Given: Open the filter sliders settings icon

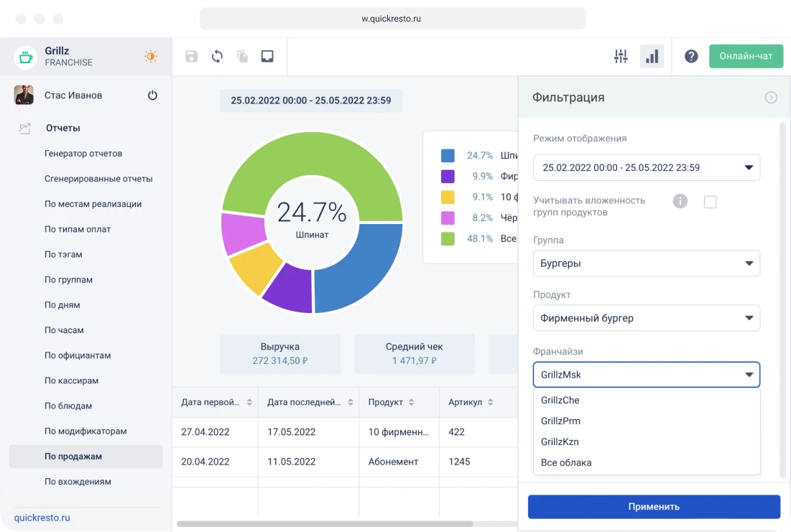Looking at the screenshot, I should [621, 57].
